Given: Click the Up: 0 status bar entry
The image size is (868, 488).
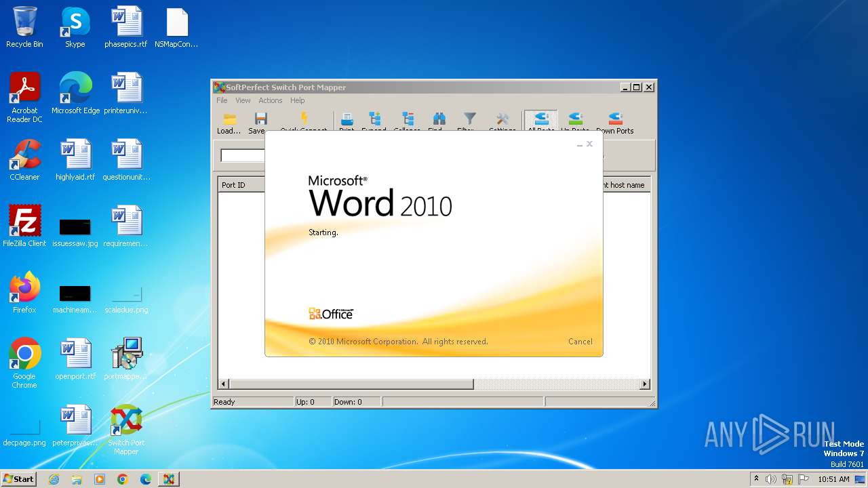Looking at the screenshot, I should point(305,402).
